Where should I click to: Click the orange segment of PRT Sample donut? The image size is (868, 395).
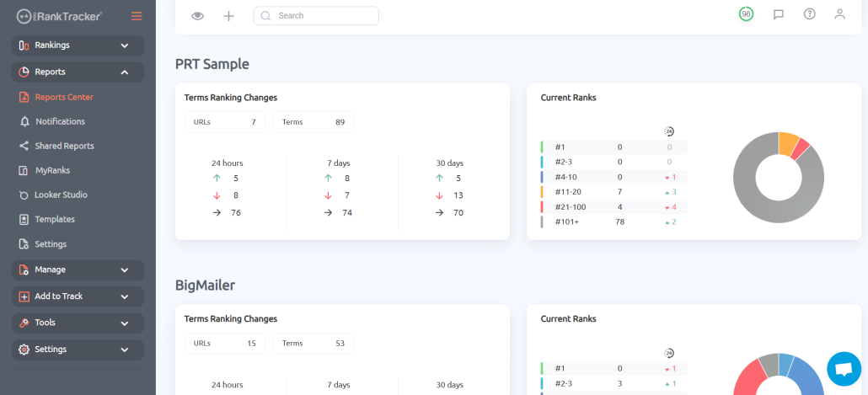788,142
